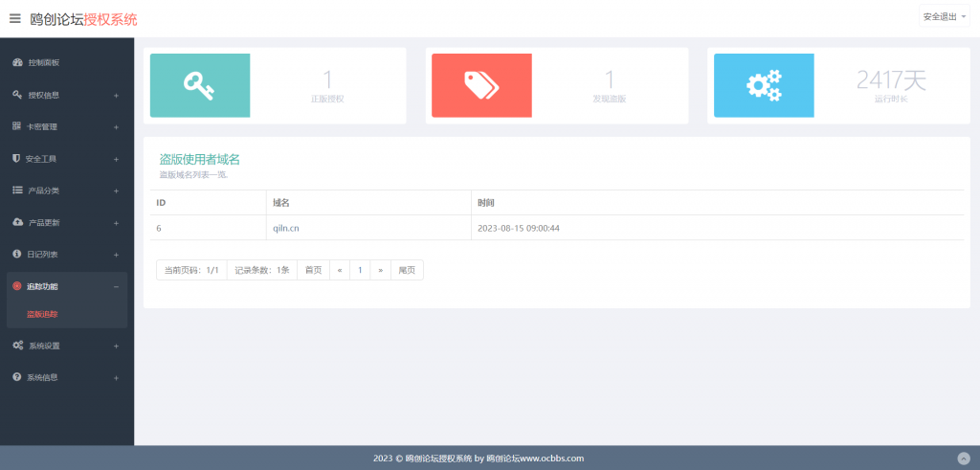Expand 产品更新 with its plus sign
The width and height of the screenshot is (980, 470).
pos(116,223)
